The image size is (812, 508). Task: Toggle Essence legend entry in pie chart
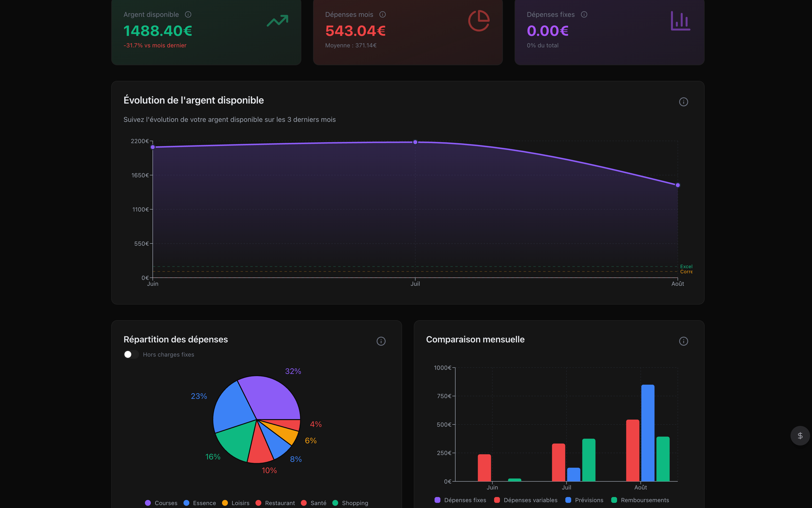coord(200,503)
